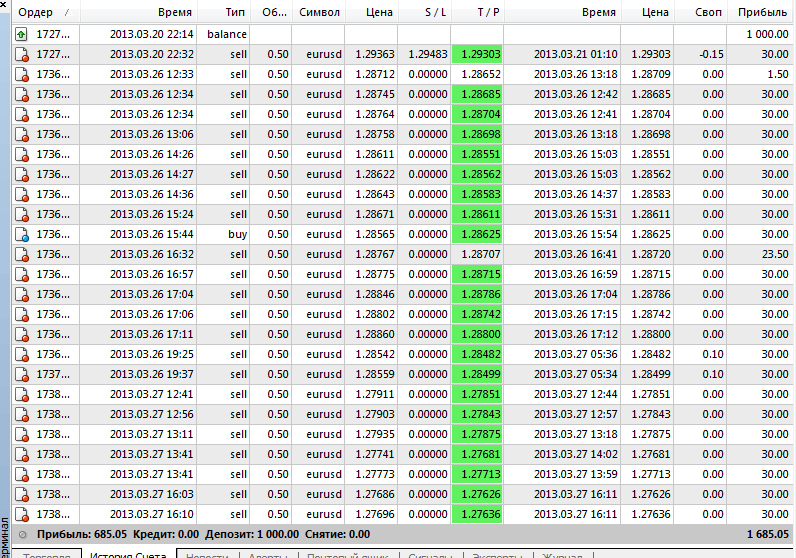Screen dimensions: 796x558
Task: Select order icon for trade opened 2013.03.26 13:06
Action: [22, 135]
